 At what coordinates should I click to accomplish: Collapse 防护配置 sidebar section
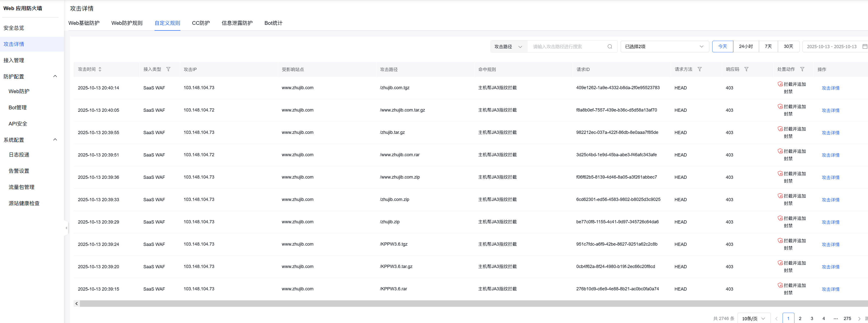click(55, 76)
